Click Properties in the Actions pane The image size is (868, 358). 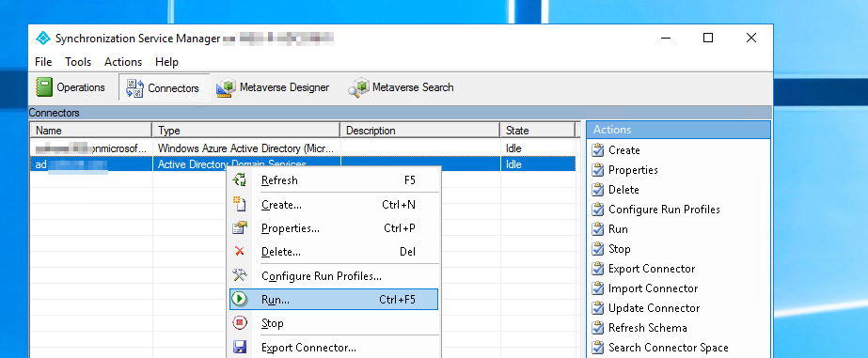click(x=633, y=170)
